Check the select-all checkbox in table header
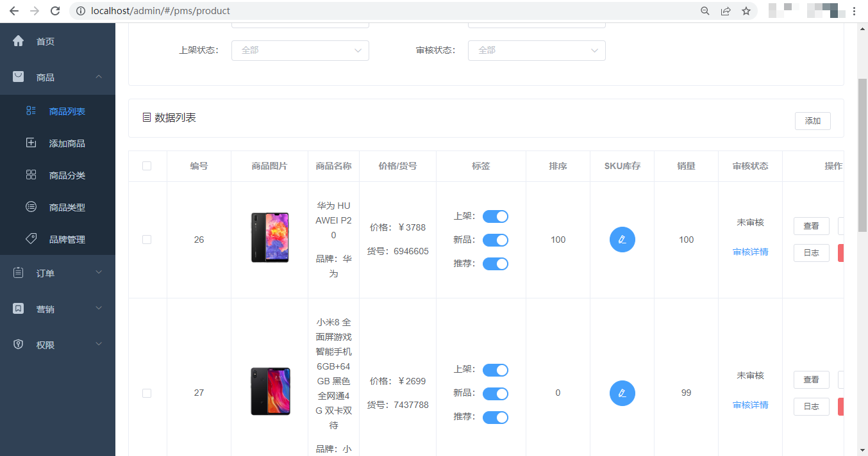This screenshot has width=868, height=456. point(147,166)
